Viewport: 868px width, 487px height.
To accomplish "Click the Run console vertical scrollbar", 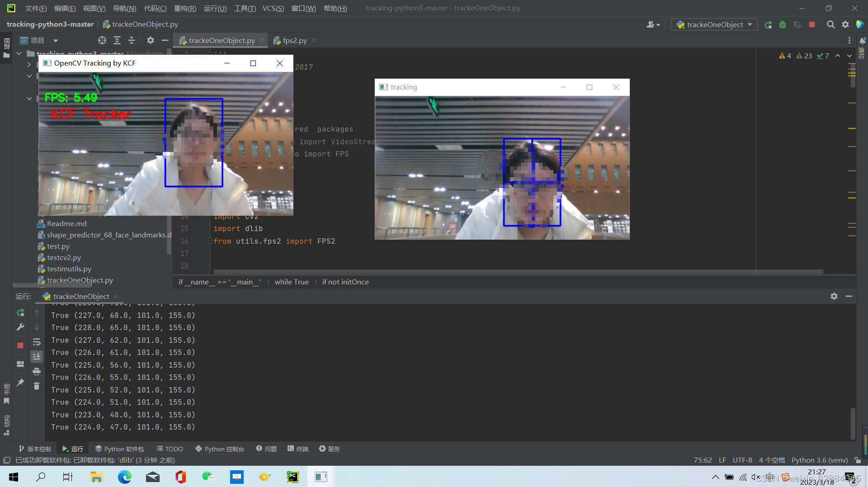I will click(x=853, y=423).
